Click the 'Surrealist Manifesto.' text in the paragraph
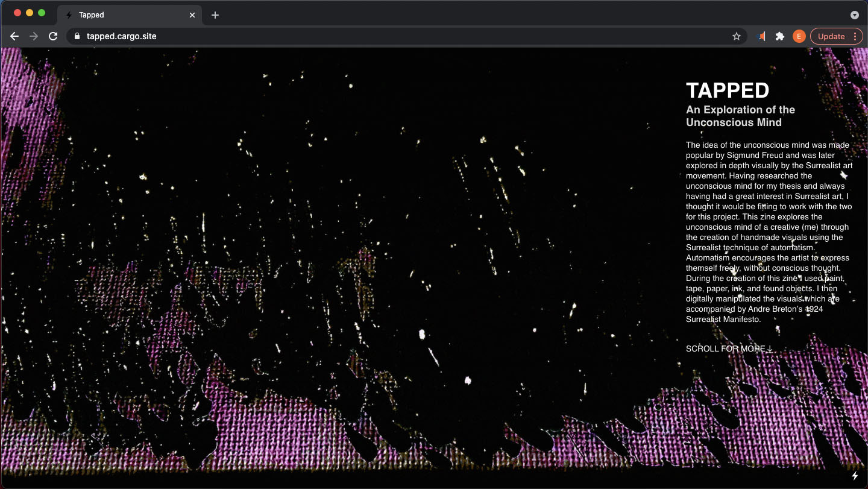This screenshot has height=489, width=868. tap(723, 319)
